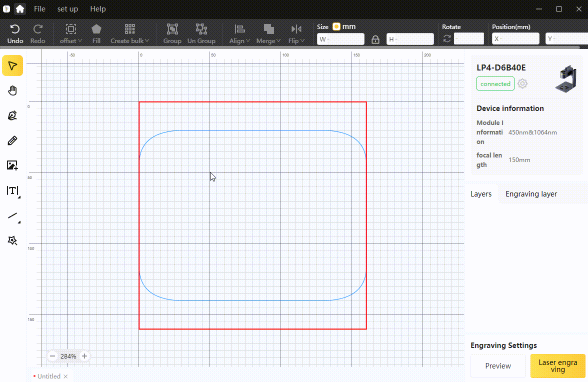Activate the hand pan tool
This screenshot has height=382, width=588.
tap(12, 90)
